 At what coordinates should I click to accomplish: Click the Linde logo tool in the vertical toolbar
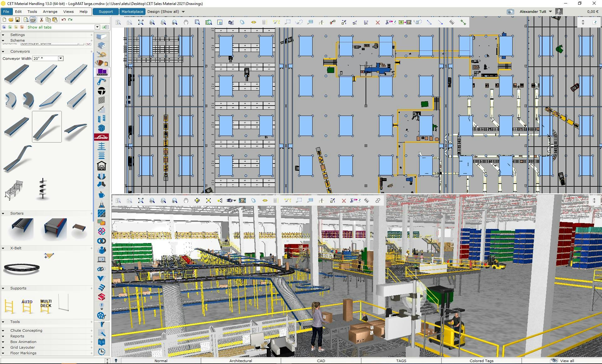(x=101, y=137)
